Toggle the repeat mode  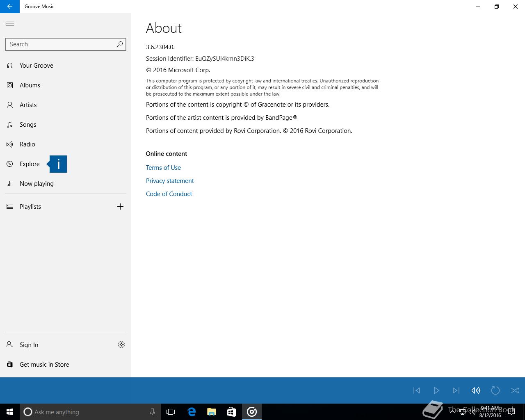click(495, 390)
